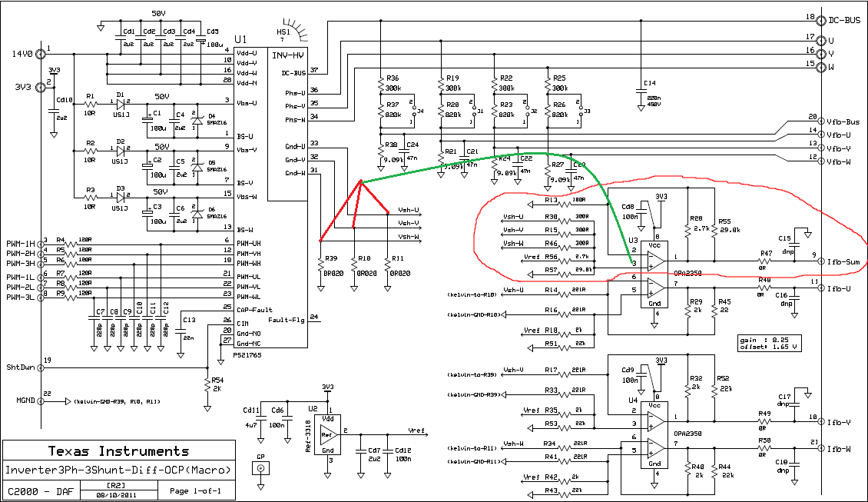The image size is (868, 502).
Task: Click the [R2] revision label
Action: pos(114,485)
